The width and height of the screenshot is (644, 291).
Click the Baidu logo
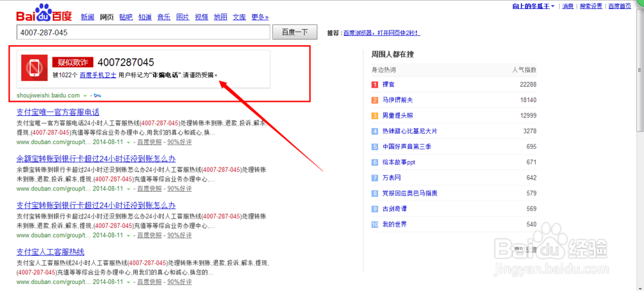point(44,13)
